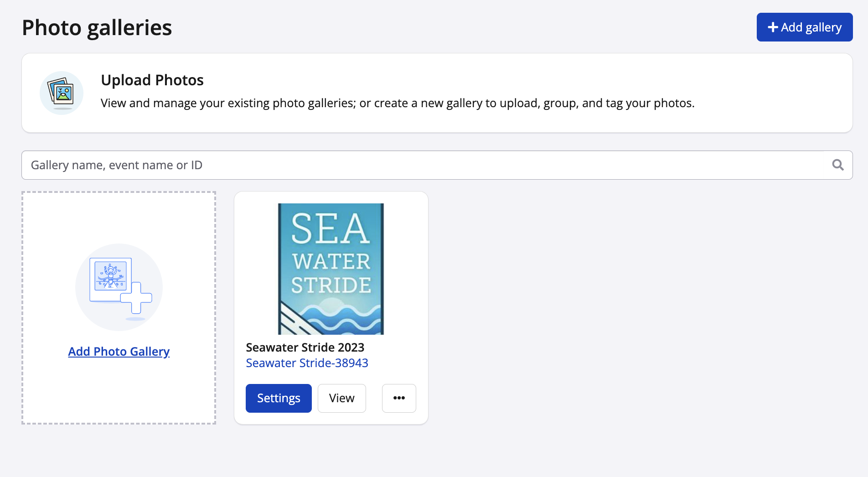
Task: Click the Upload Photos picture icon
Action: click(62, 93)
